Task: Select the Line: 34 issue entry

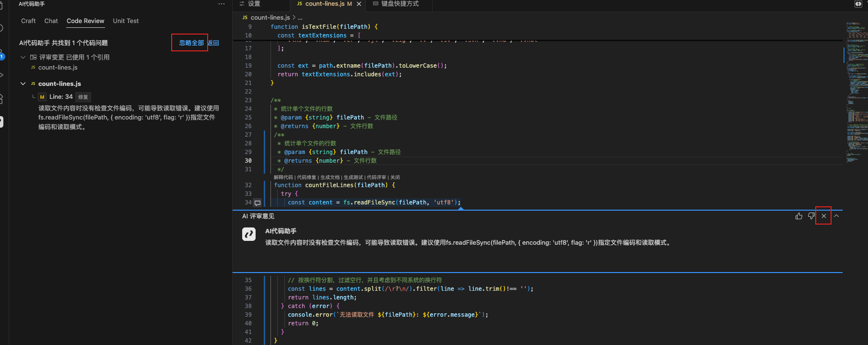Action: 61,97
